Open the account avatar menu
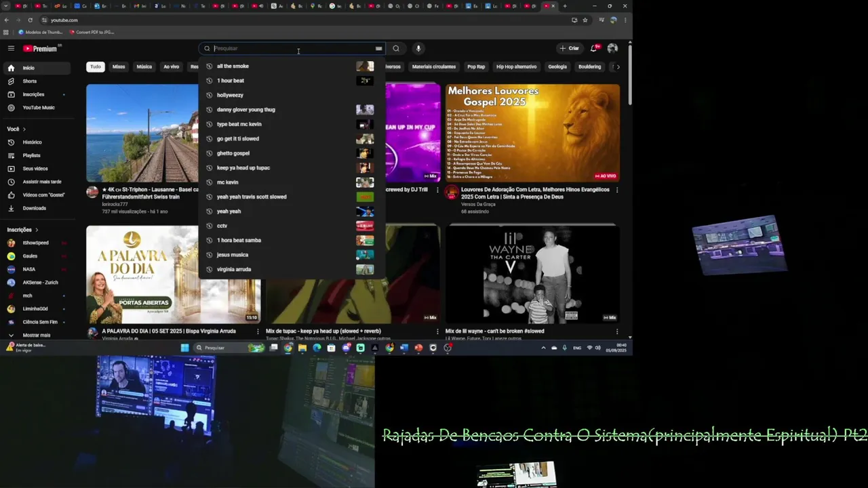The width and height of the screenshot is (868, 488). tap(612, 48)
